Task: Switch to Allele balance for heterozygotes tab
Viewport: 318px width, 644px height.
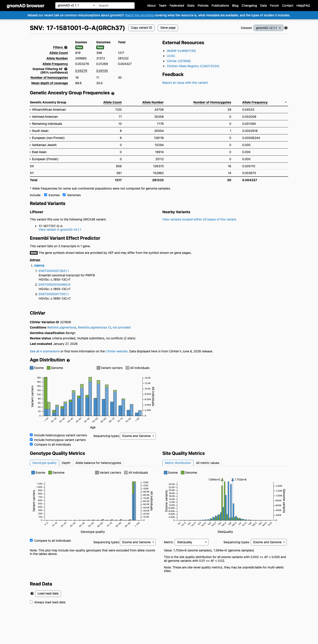Action: pos(98,463)
